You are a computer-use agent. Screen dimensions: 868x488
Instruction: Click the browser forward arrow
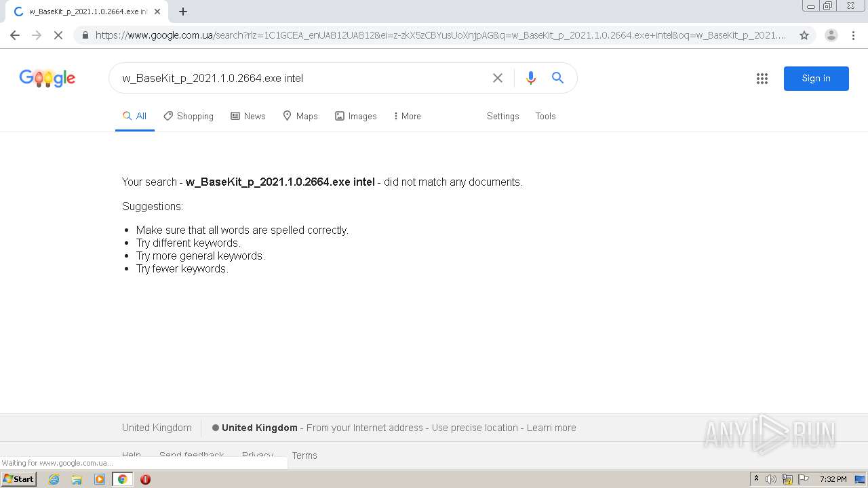click(37, 35)
